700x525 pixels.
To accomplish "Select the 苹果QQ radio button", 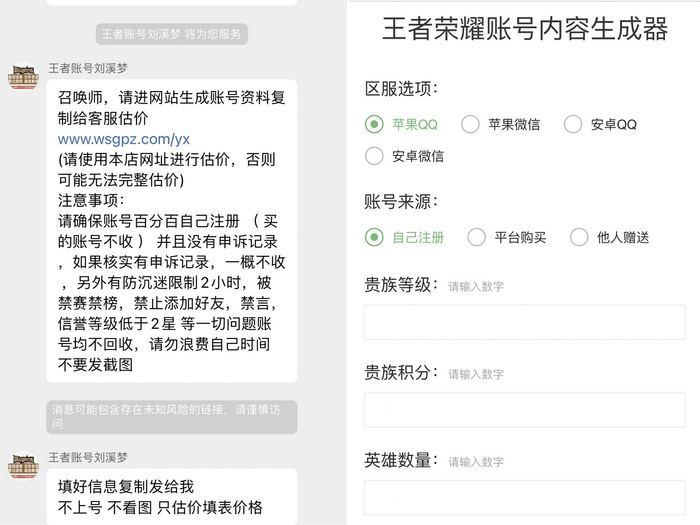I will (374, 124).
